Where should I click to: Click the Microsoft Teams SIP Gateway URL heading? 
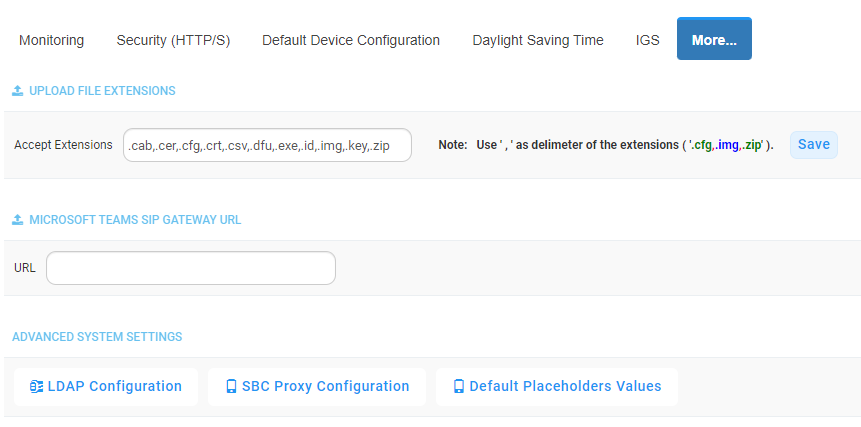135,220
